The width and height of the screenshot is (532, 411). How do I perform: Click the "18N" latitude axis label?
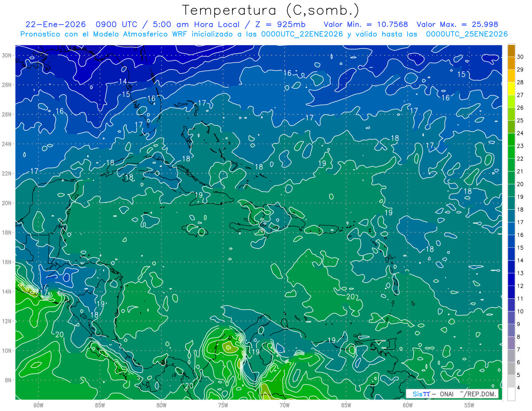click(x=8, y=232)
